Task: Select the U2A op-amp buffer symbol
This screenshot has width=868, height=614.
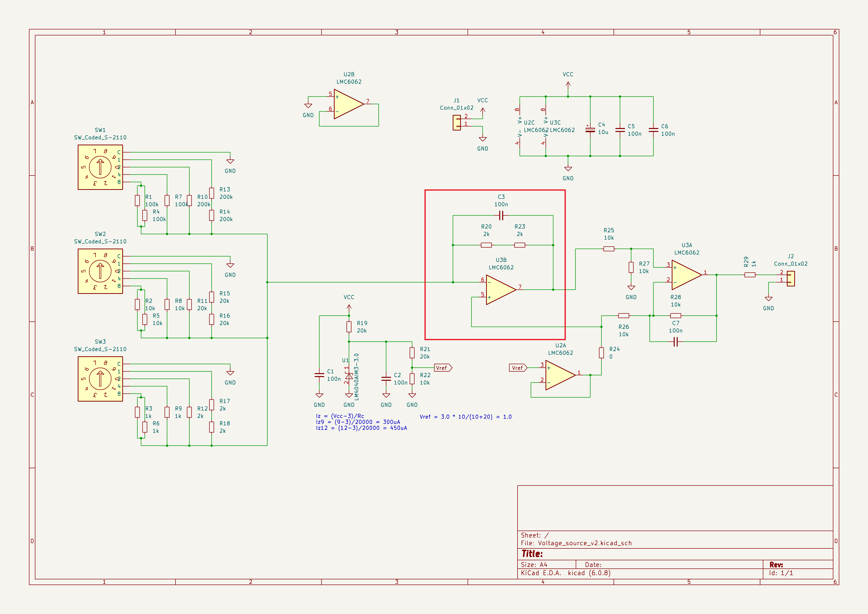Action: 560,375
